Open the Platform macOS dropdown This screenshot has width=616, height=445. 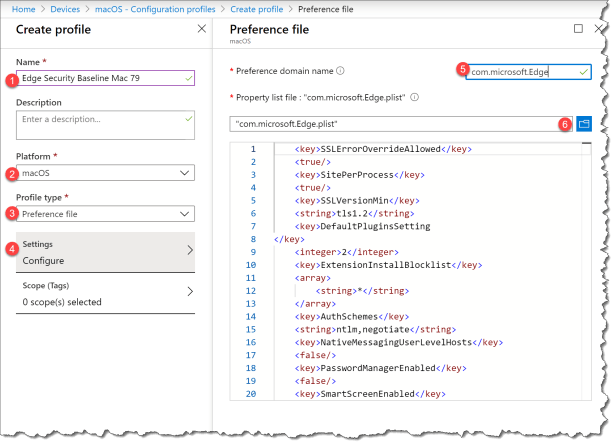pyautogui.click(x=105, y=173)
